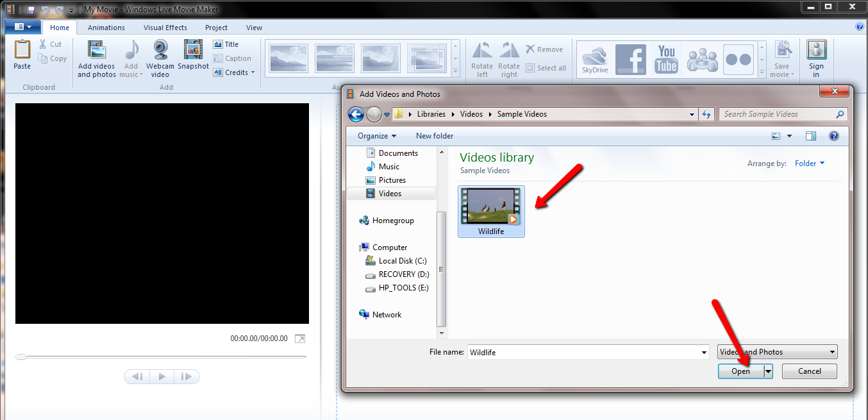Toggle full-screen preview button under player

coord(299,339)
